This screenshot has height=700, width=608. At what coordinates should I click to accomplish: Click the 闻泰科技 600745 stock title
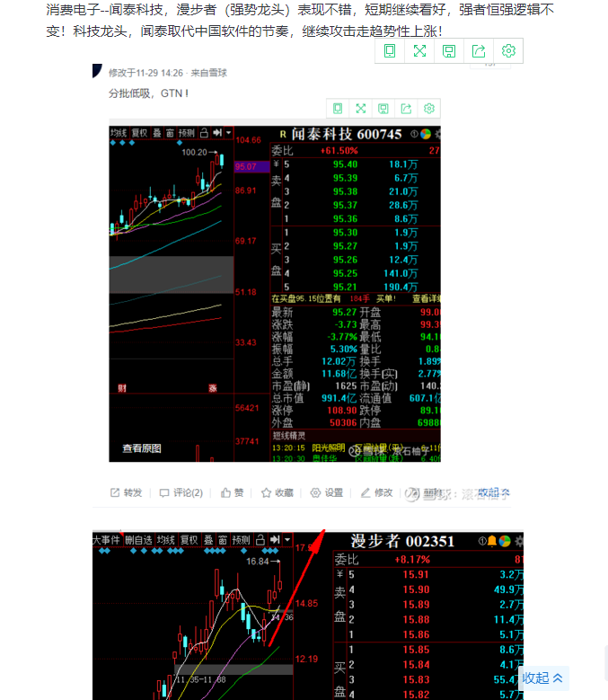(346, 134)
